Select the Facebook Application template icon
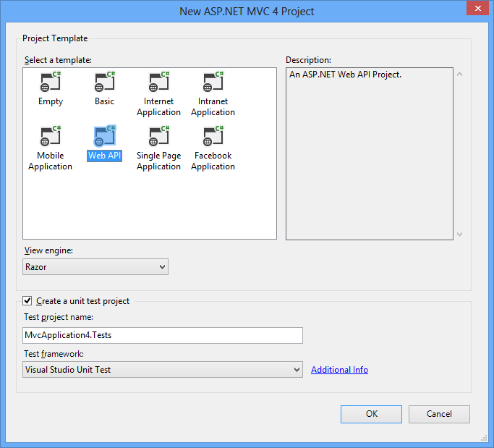This screenshot has height=448, width=494. point(213,136)
